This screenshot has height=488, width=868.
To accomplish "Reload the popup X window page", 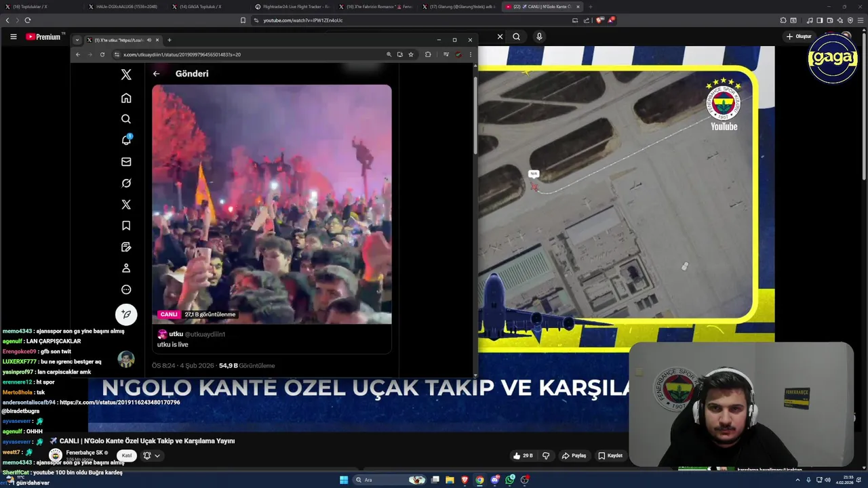I will click(102, 54).
